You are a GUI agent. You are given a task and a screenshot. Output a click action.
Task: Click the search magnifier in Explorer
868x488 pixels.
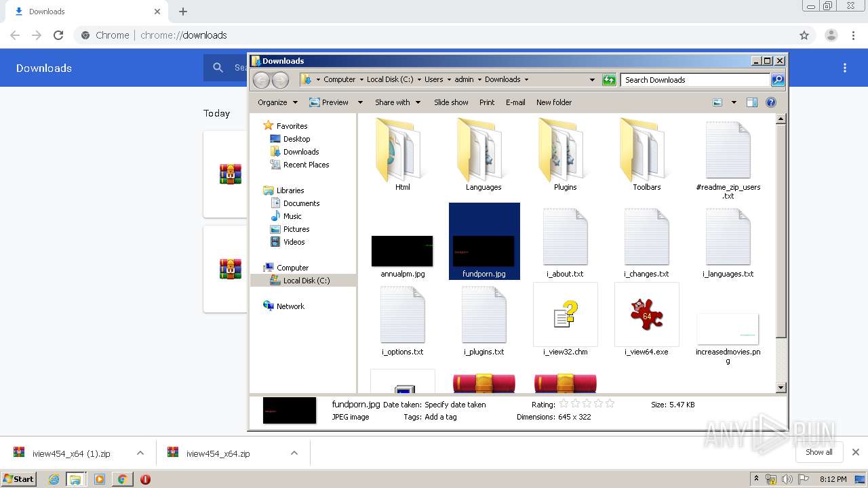pyautogui.click(x=778, y=80)
